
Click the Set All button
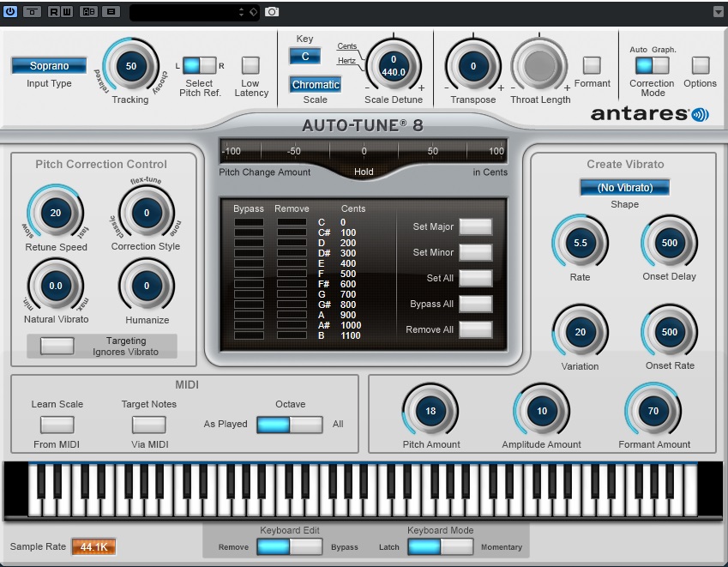[x=475, y=278]
